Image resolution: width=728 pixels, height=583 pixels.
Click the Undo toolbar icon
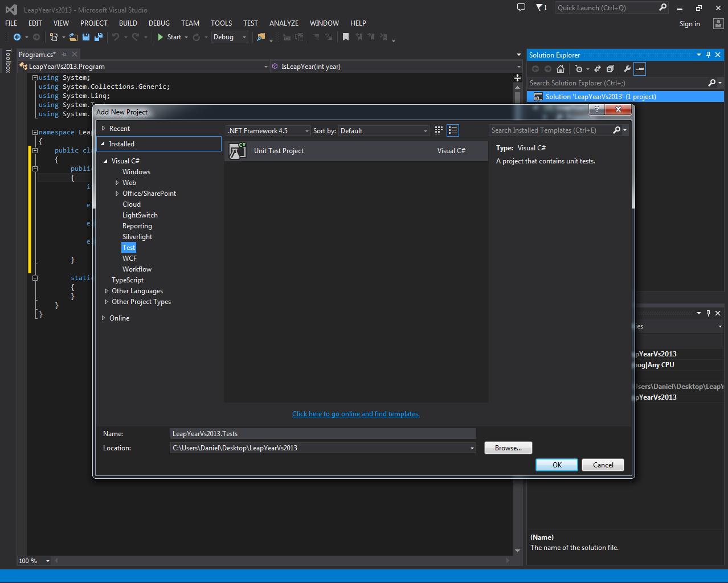116,37
